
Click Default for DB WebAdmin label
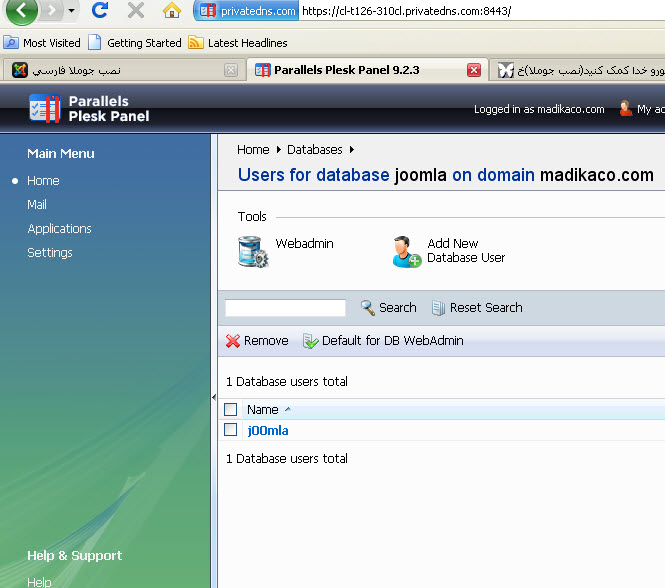(393, 341)
